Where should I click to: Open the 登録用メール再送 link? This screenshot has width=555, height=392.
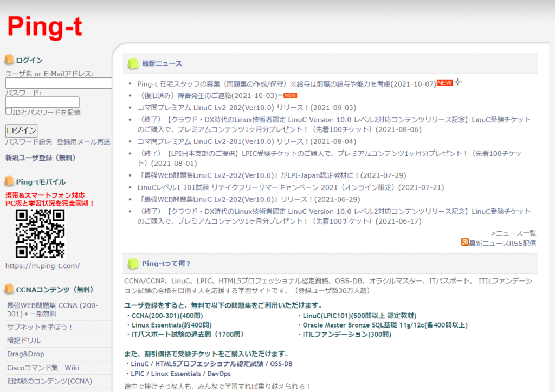pos(83,142)
